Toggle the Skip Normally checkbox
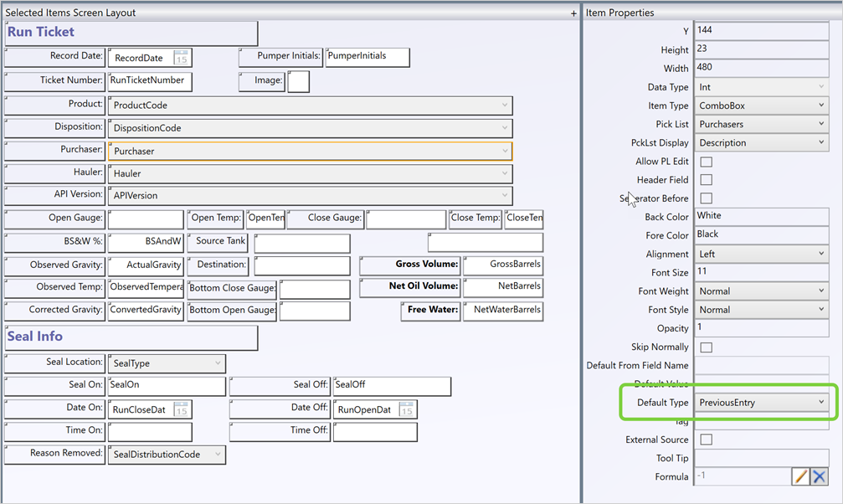Screen dimensions: 843x504 [706, 347]
